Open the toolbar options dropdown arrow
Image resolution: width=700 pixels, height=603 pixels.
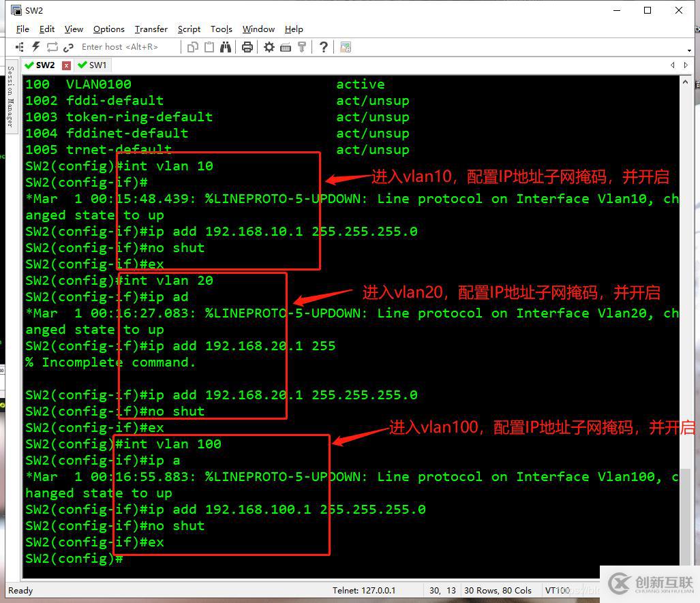tap(690, 50)
